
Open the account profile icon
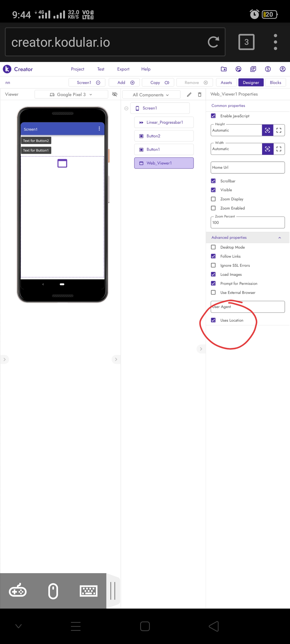(282, 69)
